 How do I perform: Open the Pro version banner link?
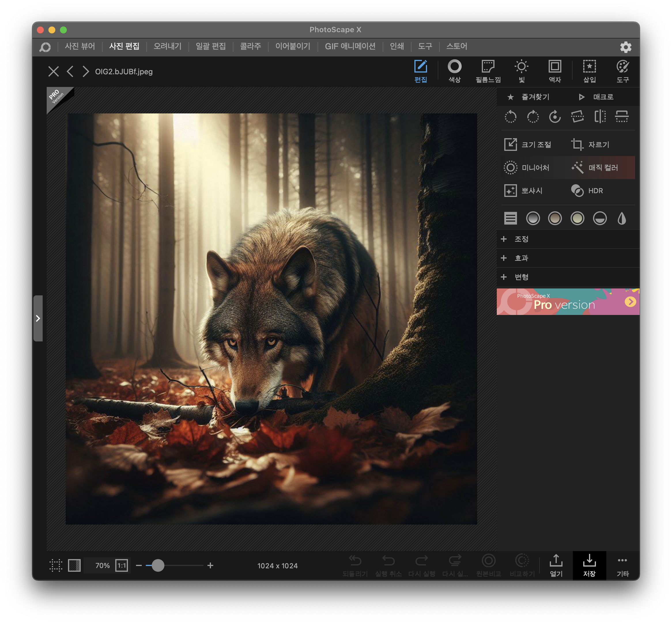click(x=568, y=302)
